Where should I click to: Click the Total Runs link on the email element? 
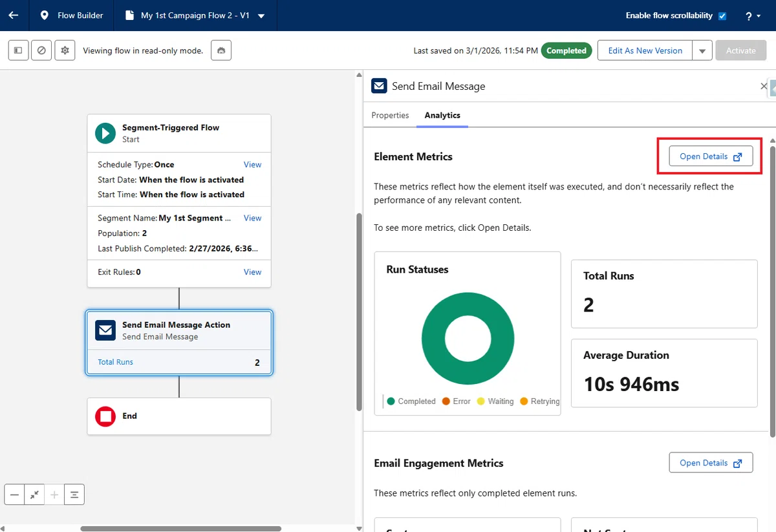[115, 362]
